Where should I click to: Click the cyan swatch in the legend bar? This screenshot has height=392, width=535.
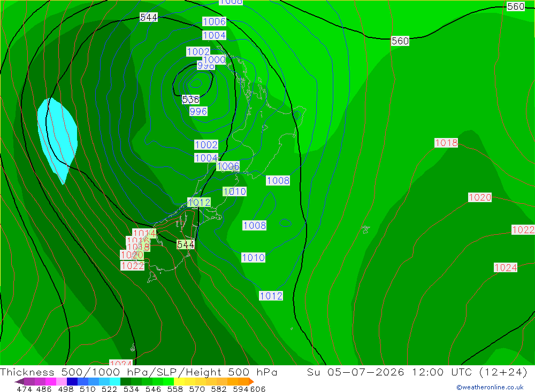[115, 381]
